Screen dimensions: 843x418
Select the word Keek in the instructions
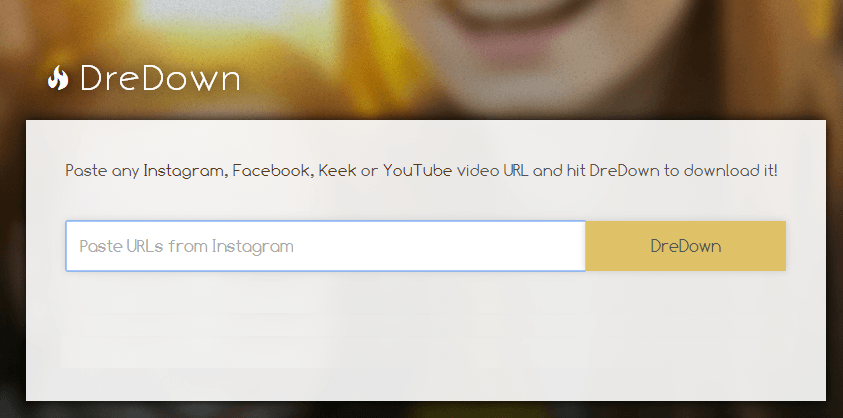(x=337, y=171)
